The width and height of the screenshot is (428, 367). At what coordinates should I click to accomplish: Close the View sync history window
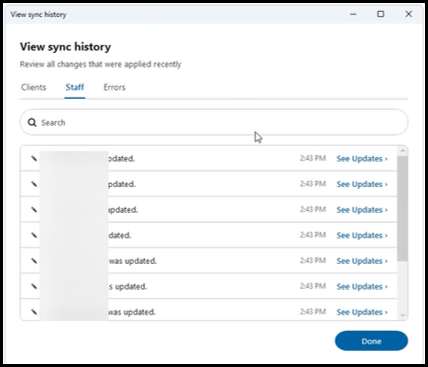(x=409, y=14)
